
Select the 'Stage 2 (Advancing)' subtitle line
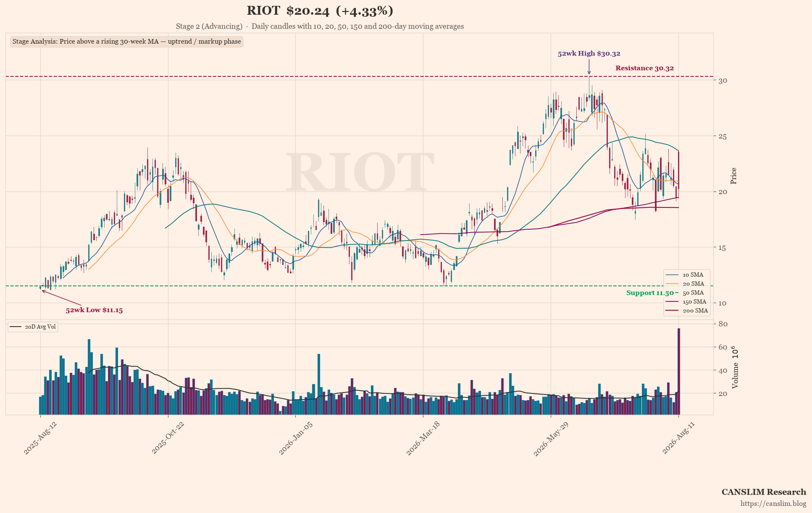(x=320, y=26)
